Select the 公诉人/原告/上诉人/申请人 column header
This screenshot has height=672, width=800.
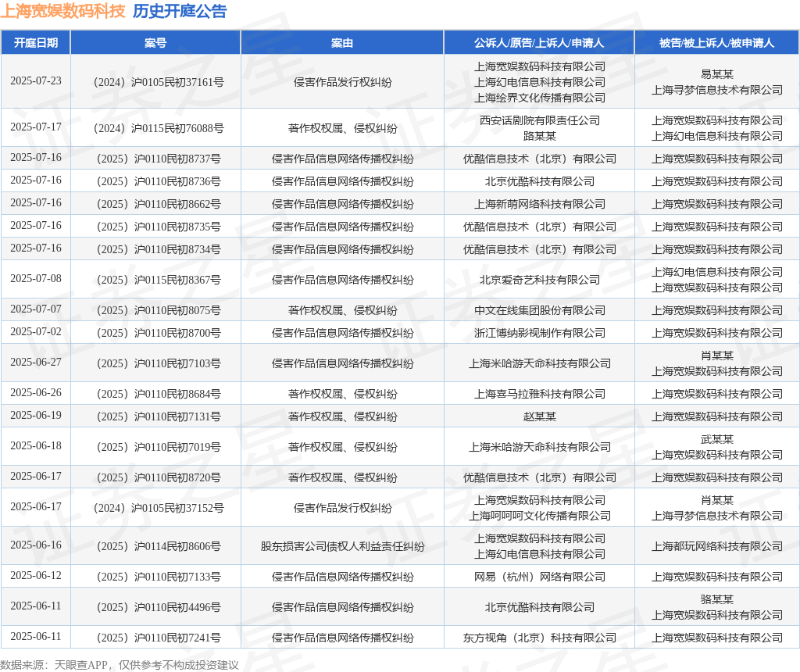[539, 43]
